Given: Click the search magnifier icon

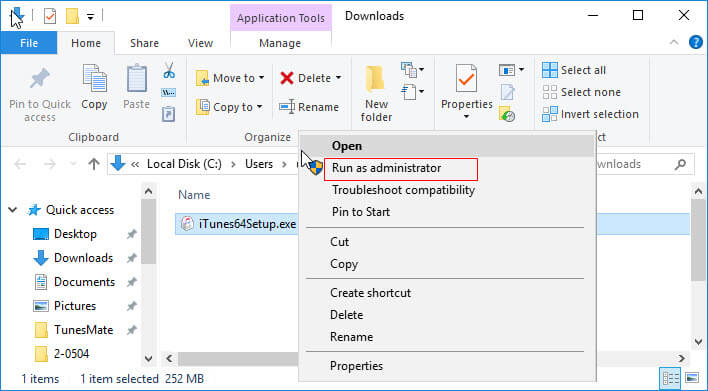Looking at the screenshot, I should point(680,164).
